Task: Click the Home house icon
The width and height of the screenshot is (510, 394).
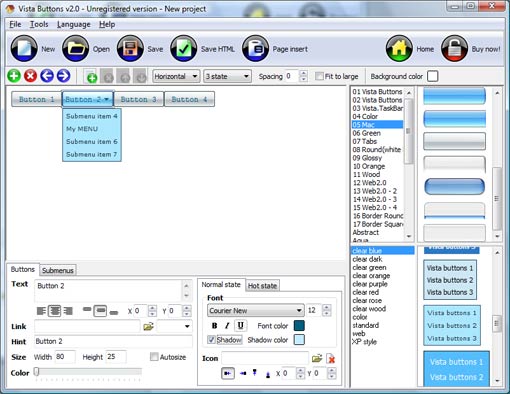Action: pos(399,49)
